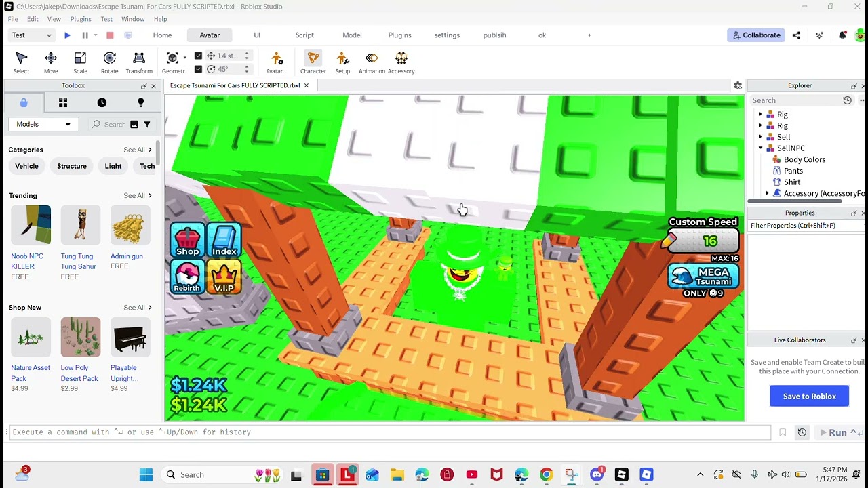
Task: Open the Help menu
Action: pyautogui.click(x=160, y=19)
